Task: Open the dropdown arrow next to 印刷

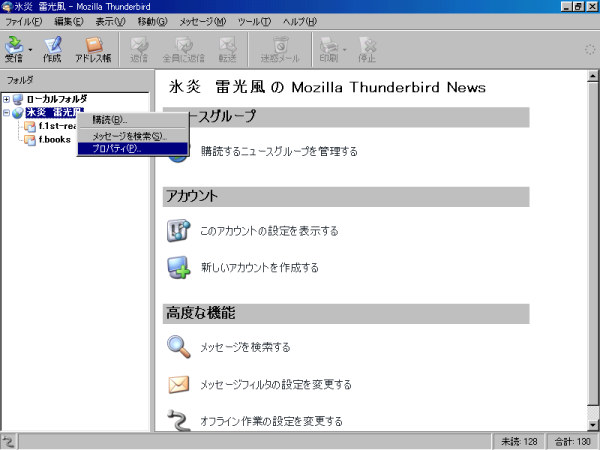Action: [344, 50]
